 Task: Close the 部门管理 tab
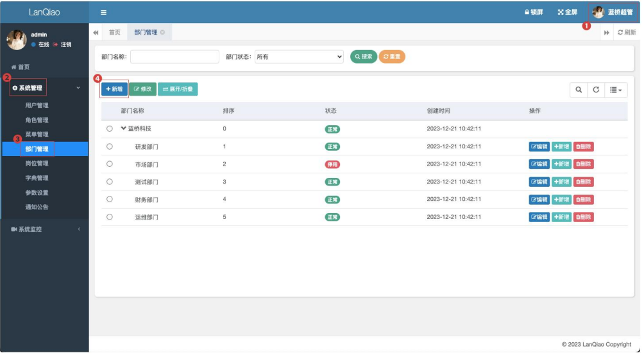(x=163, y=33)
